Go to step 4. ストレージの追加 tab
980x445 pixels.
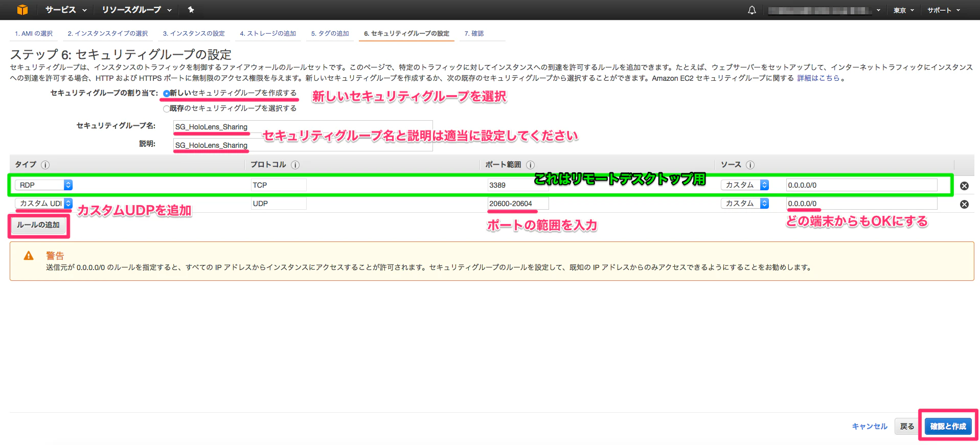pos(268,34)
